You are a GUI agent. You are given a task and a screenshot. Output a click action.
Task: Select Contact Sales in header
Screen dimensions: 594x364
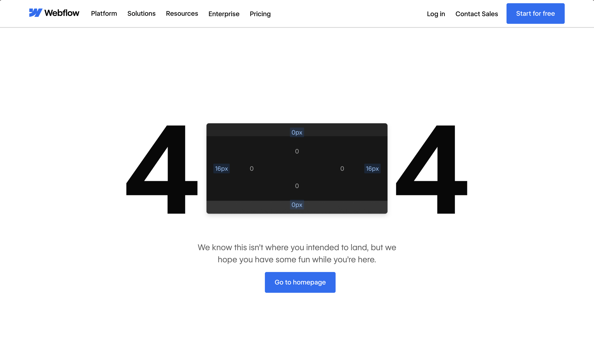click(x=476, y=14)
